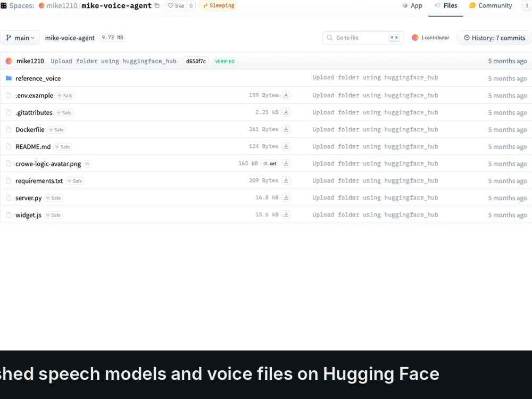Screen dimensions: 532x399
Task: Click the Safe badge next to Dockerfile
Action: click(56, 130)
